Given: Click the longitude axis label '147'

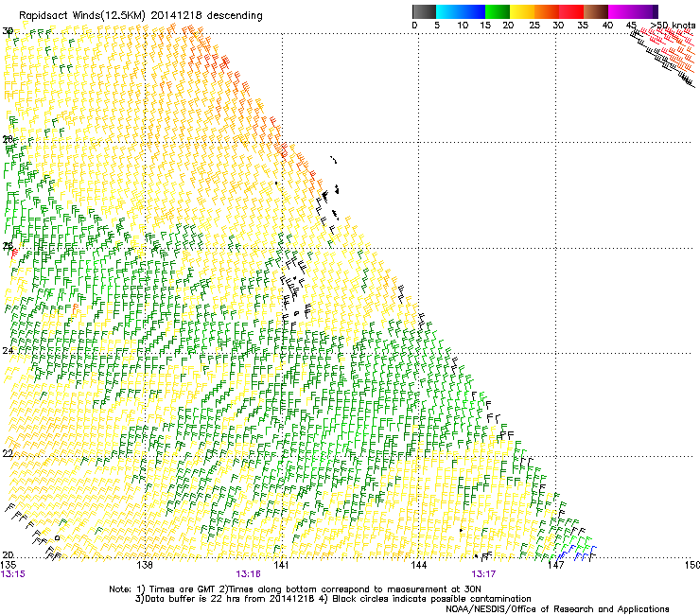Looking at the screenshot, I should coord(555,565).
